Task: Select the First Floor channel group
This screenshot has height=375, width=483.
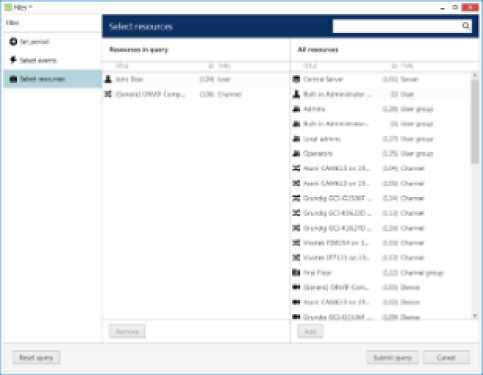Action: (381, 273)
